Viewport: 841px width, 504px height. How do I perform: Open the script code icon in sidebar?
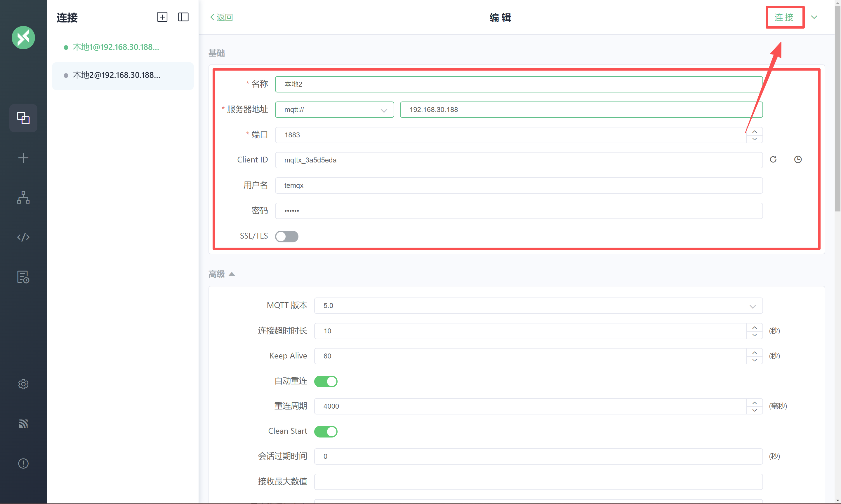23,237
